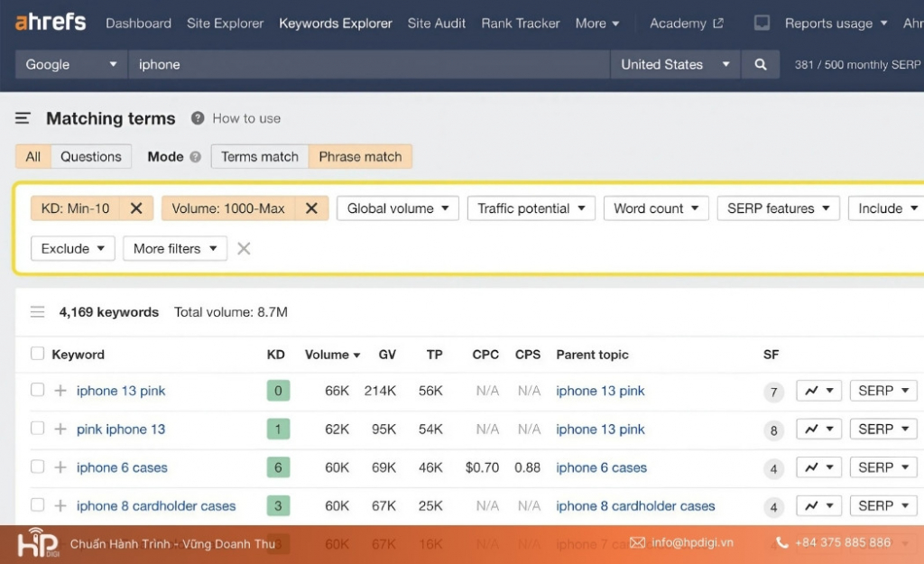Image resolution: width=924 pixels, height=564 pixels.
Task: Click SERP features count 8 badge
Action: point(773,430)
